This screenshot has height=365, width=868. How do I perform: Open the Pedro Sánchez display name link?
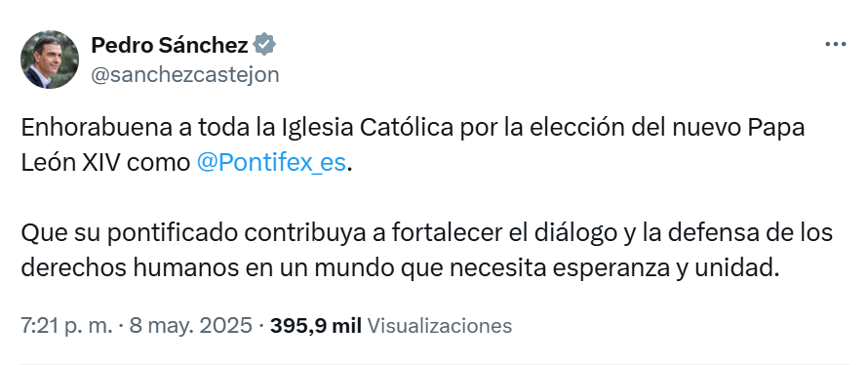(170, 45)
